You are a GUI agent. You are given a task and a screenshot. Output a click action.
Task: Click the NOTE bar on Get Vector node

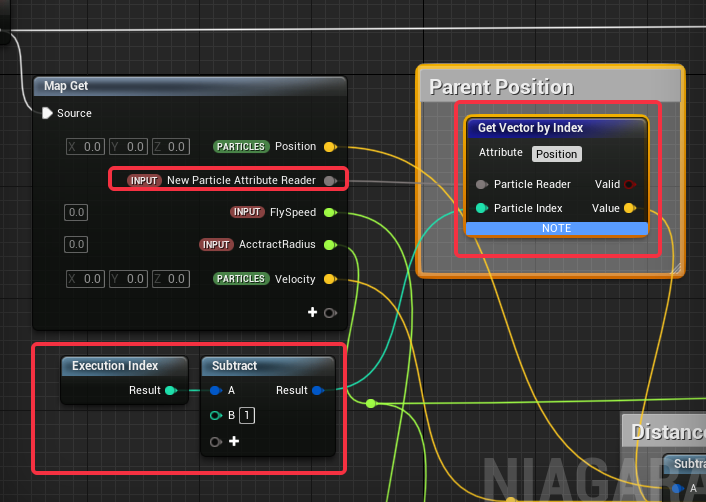556,229
